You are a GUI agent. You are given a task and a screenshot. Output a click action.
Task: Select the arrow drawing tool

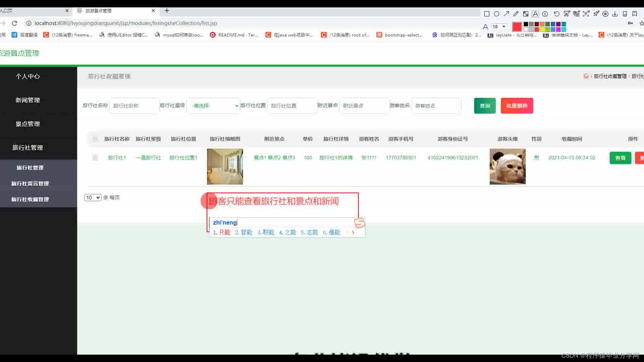(506, 14)
